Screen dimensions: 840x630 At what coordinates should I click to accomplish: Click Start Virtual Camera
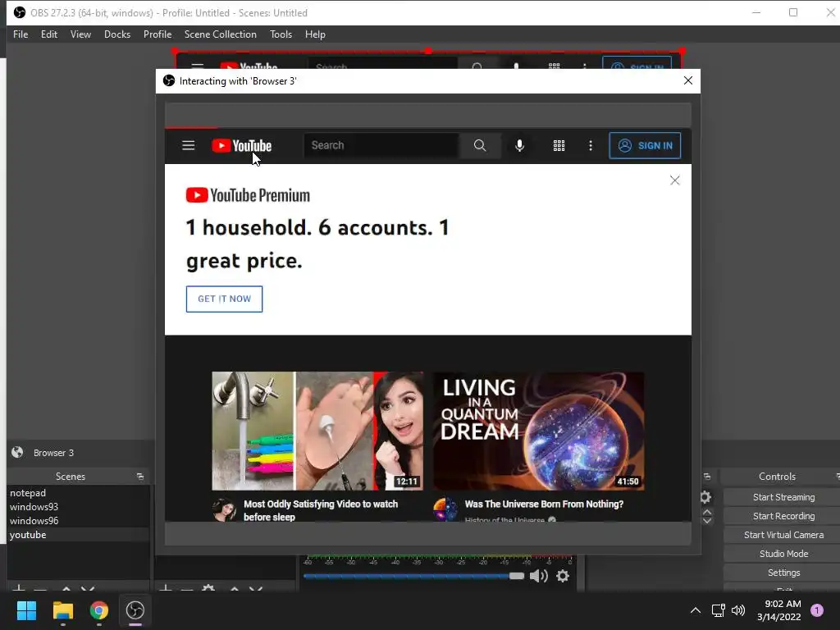coord(783,535)
